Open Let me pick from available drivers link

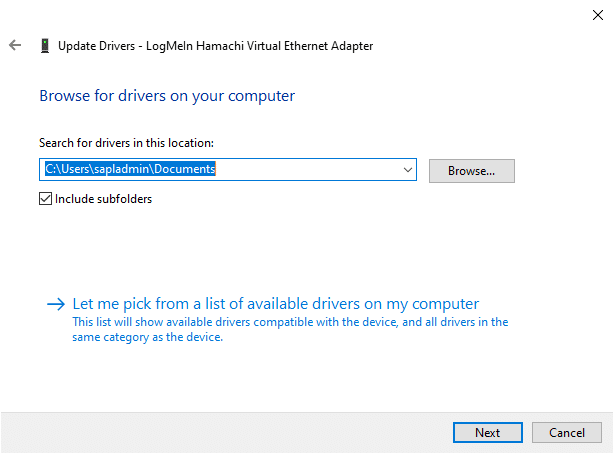(275, 304)
